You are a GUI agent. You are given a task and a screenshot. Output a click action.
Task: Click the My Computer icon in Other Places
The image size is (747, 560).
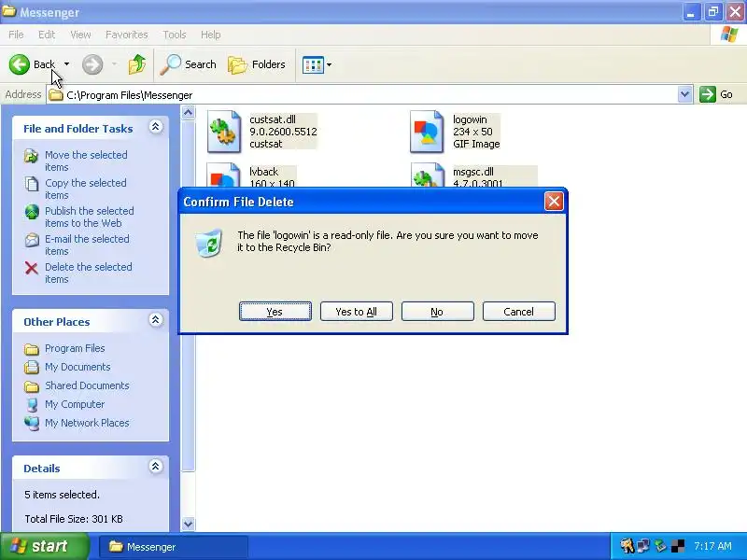(x=32, y=405)
